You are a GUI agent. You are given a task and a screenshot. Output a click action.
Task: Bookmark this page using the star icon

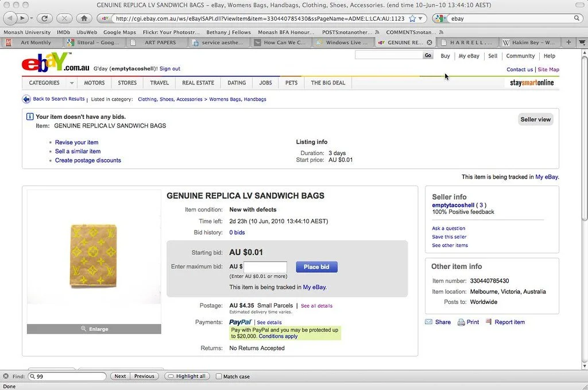click(x=412, y=18)
